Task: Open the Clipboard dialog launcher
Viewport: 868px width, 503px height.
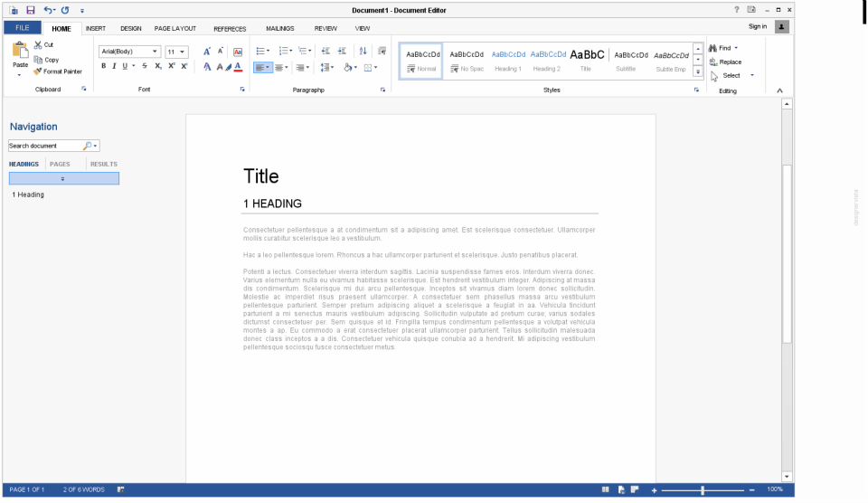Action: click(84, 90)
